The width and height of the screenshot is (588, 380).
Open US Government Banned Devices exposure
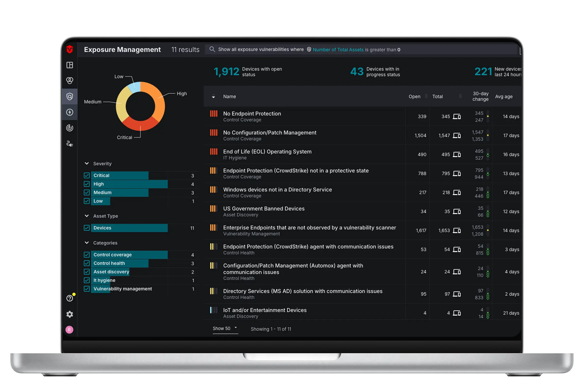[264, 208]
